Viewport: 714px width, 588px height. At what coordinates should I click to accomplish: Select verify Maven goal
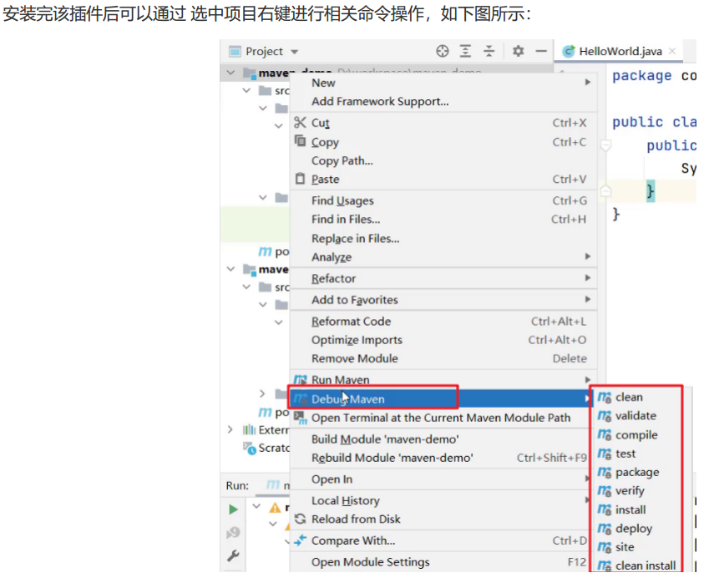(636, 491)
